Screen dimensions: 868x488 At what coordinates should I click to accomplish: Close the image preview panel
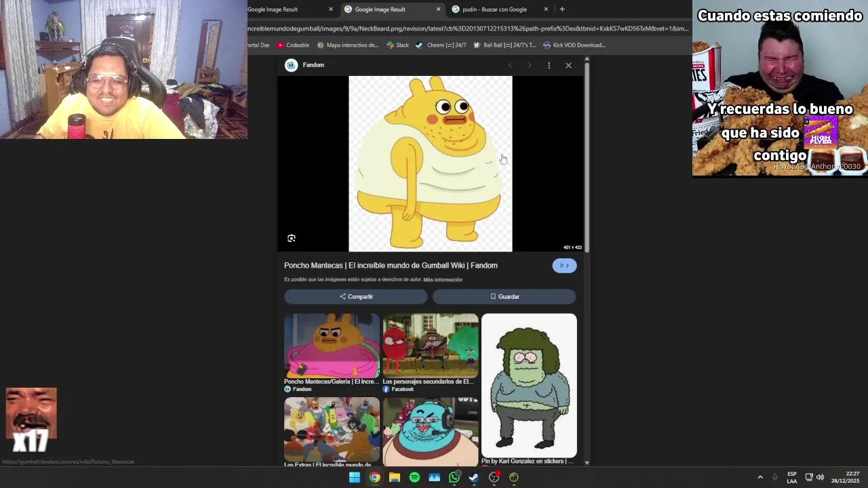(x=569, y=66)
